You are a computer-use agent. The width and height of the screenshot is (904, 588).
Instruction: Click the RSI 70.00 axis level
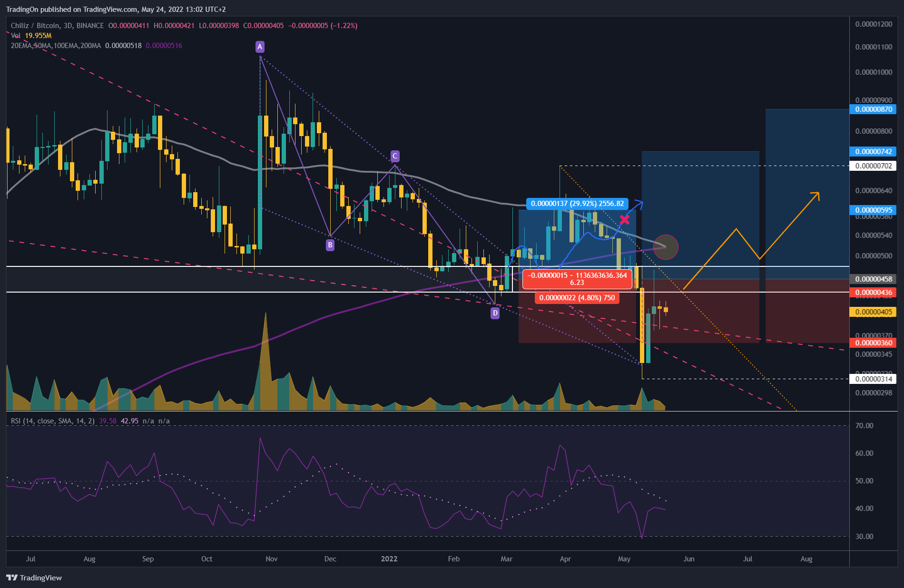tap(864, 426)
